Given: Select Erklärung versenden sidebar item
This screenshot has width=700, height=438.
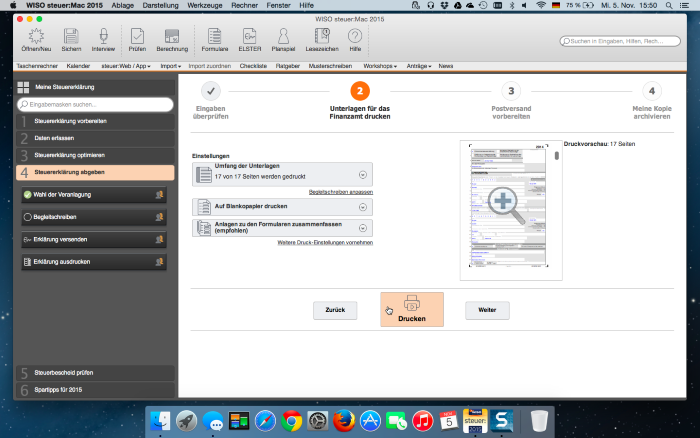Looking at the screenshot, I should [94, 239].
